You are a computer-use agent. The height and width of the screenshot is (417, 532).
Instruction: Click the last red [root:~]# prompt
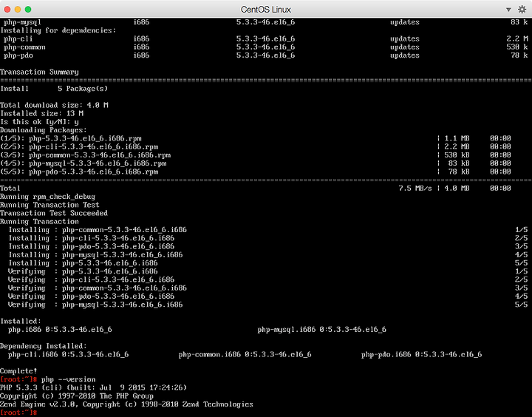18,413
